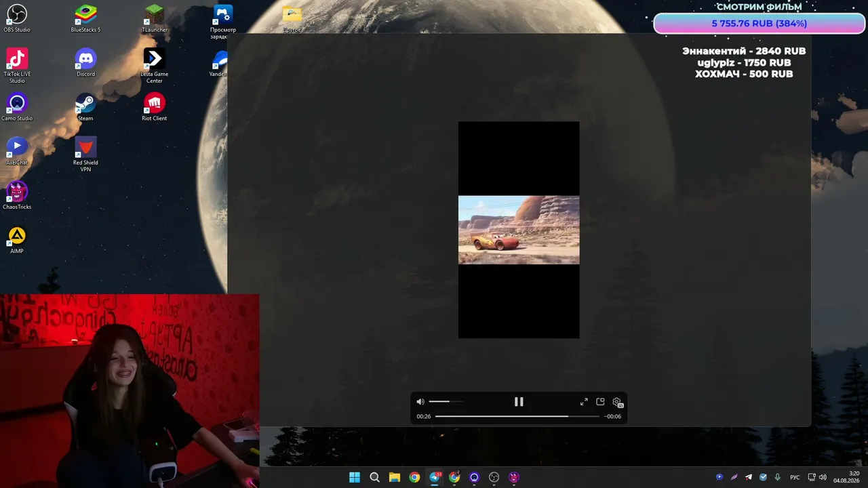868x488 pixels.
Task: Open File Explorer from the taskbar
Action: tap(395, 477)
